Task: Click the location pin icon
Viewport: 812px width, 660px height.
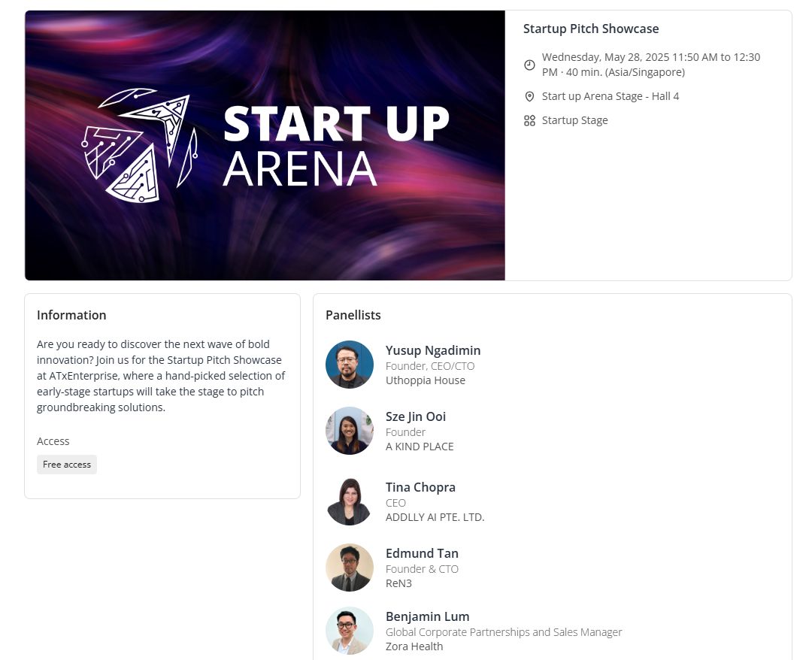Action: tap(529, 96)
